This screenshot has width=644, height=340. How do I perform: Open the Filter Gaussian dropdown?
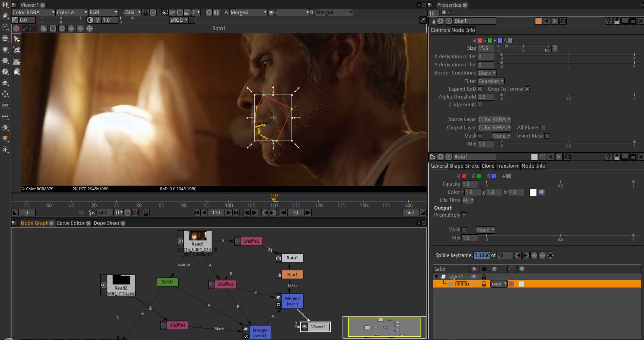tap(491, 81)
